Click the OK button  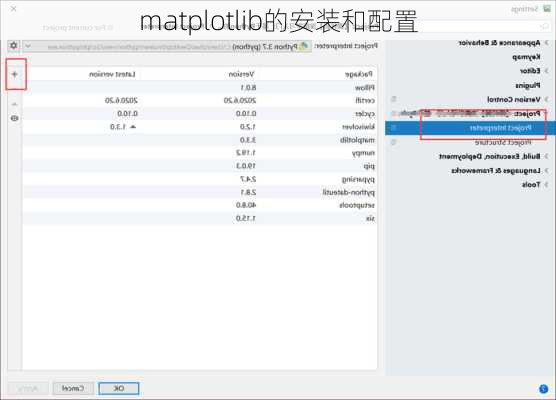point(119,389)
